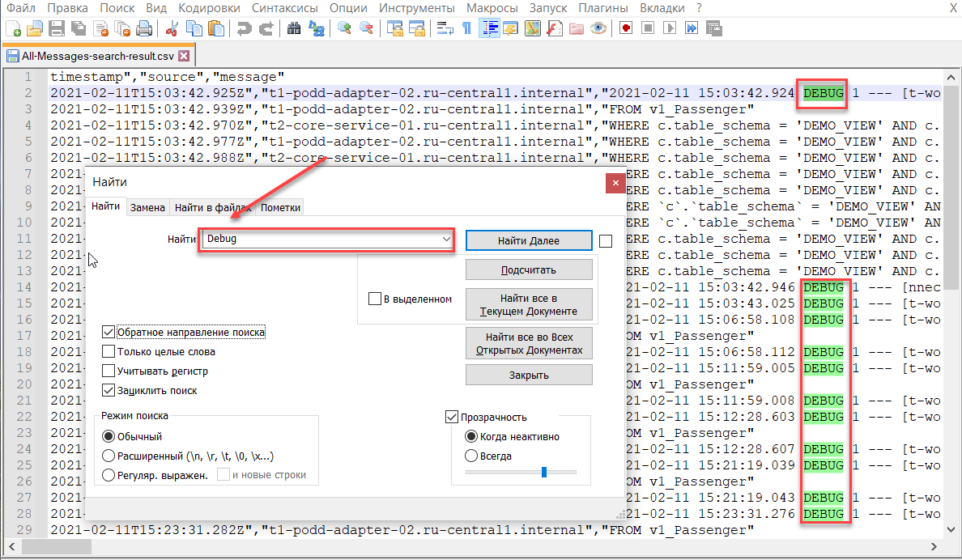Click the Paste toolbar icon
This screenshot has height=560, width=962.
click(x=216, y=28)
